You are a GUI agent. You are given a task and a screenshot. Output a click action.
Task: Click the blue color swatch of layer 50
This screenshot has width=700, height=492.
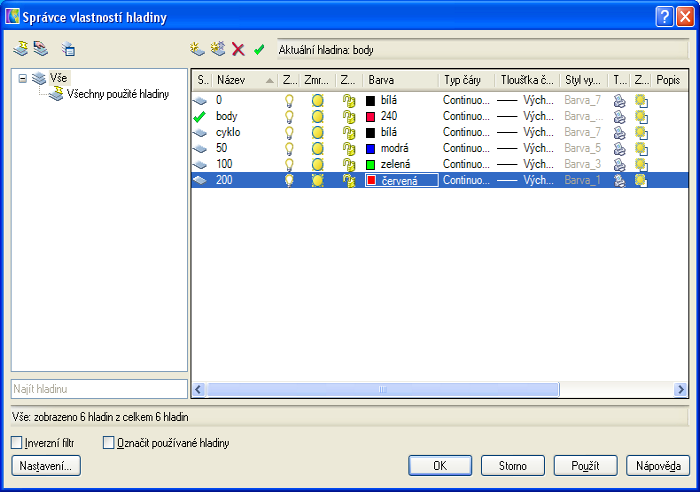point(370,148)
